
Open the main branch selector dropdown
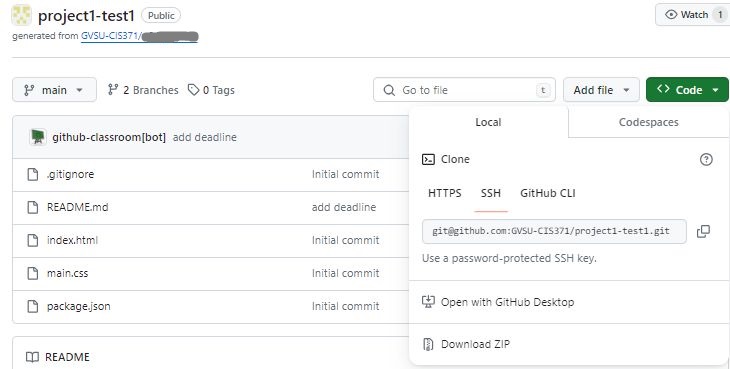coord(54,90)
